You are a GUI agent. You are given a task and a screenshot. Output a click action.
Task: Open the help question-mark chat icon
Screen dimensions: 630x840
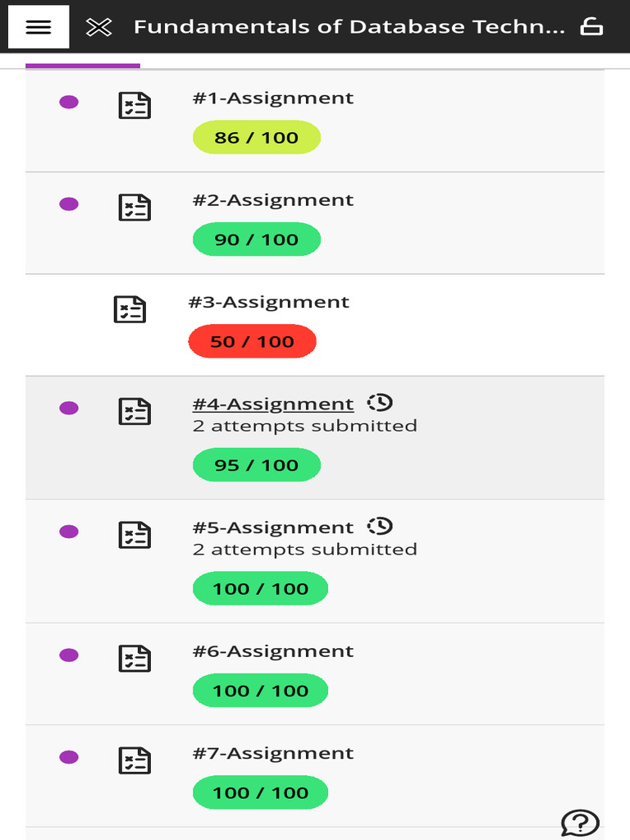tap(580, 822)
